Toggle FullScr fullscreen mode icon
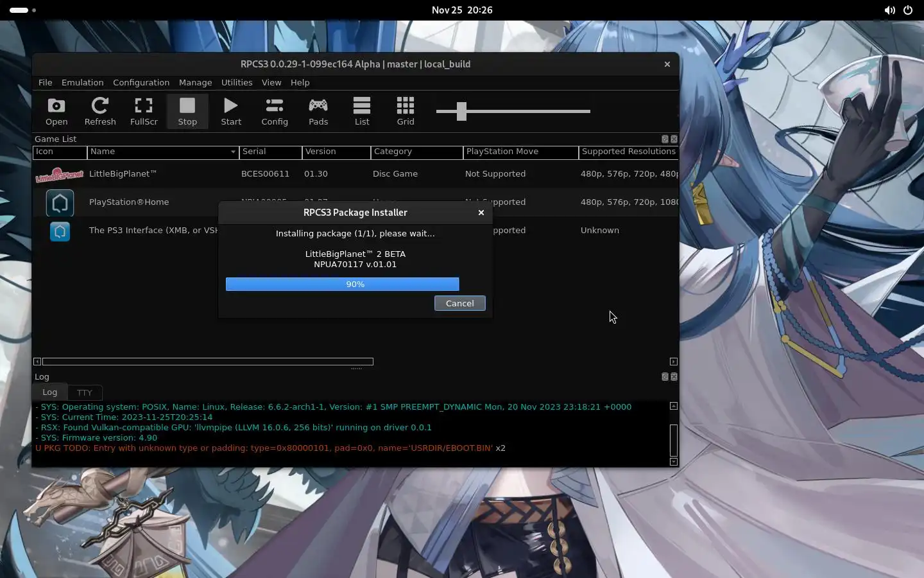 (x=144, y=111)
